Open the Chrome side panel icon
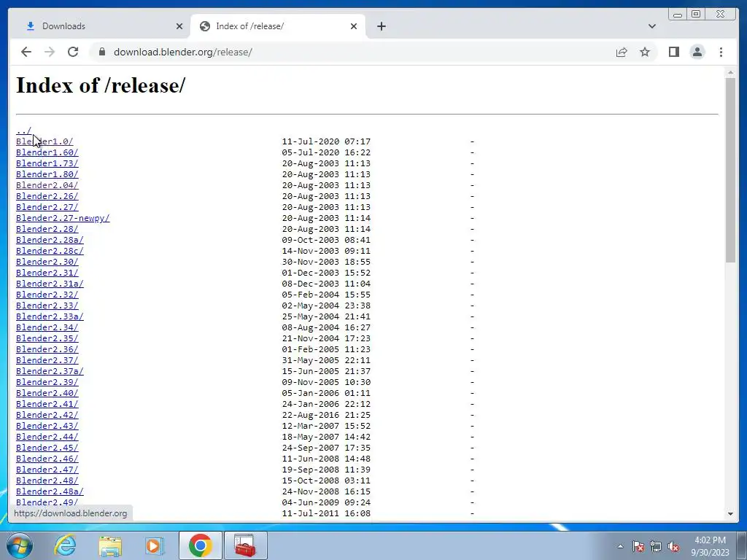The image size is (747, 560). [x=673, y=52]
